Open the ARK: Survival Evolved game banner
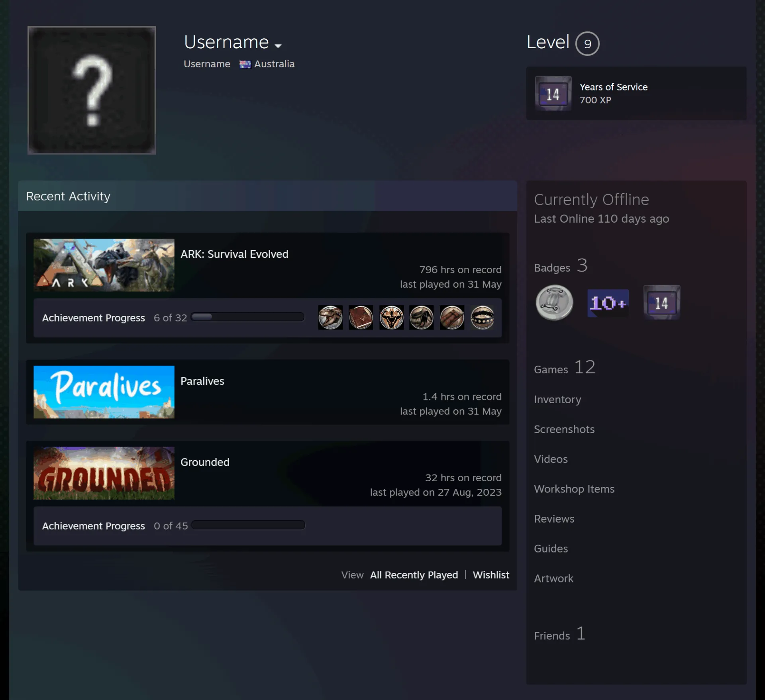 tap(104, 265)
